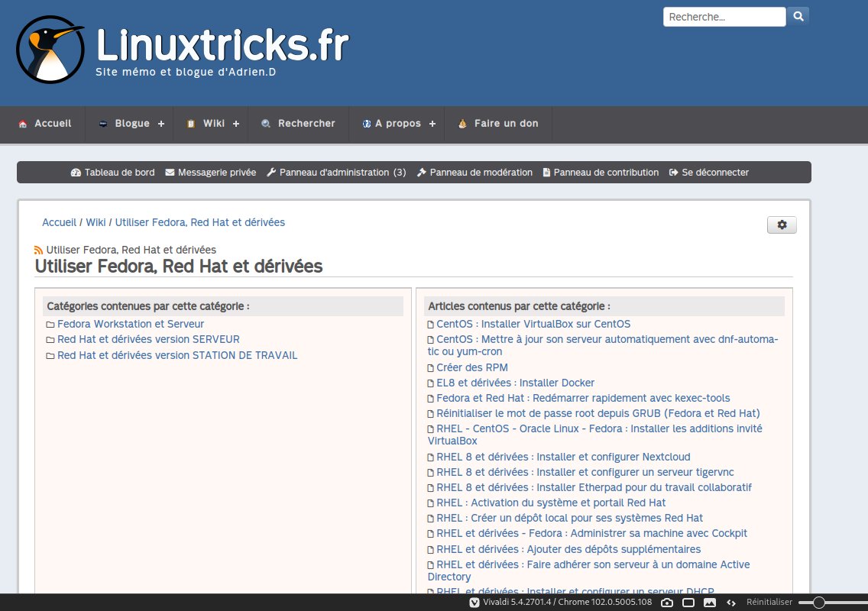Expand the A propos submenu plus sign

coord(432,124)
